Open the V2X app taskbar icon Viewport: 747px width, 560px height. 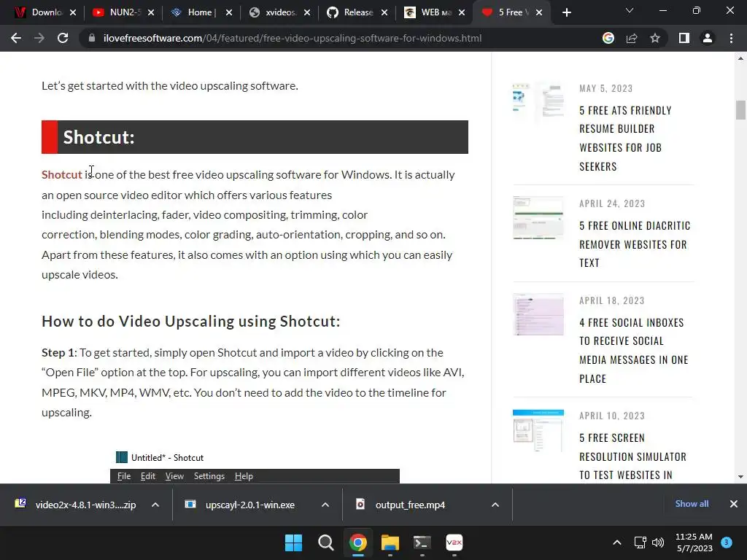click(454, 542)
